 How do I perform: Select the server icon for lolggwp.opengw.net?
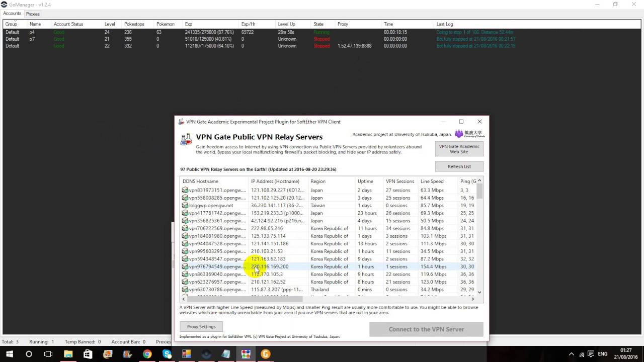click(x=185, y=205)
